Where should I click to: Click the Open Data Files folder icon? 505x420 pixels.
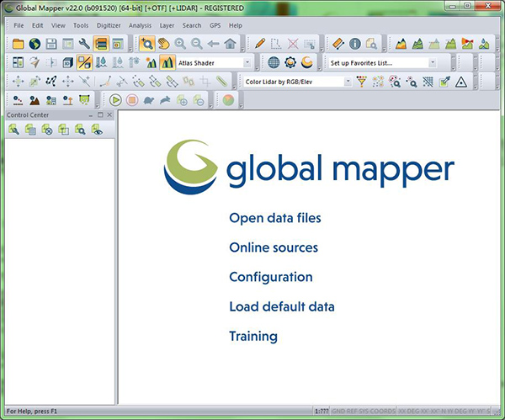point(18,44)
